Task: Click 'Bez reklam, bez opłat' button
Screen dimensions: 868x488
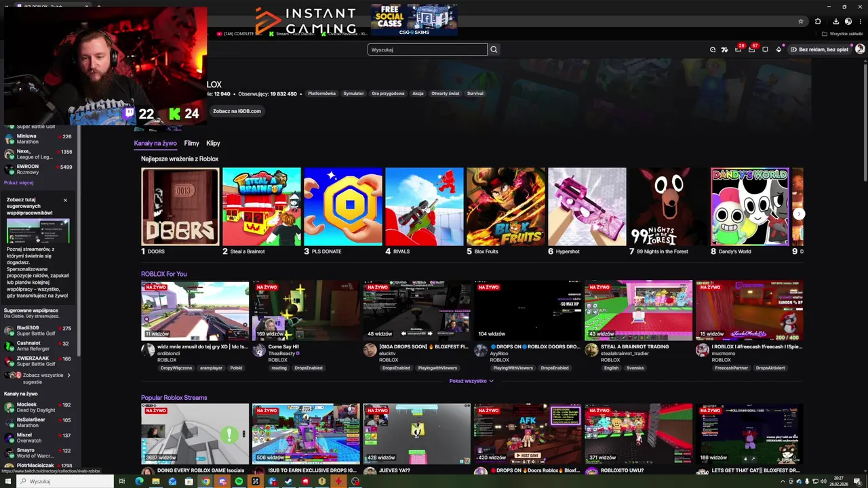Action: point(818,49)
